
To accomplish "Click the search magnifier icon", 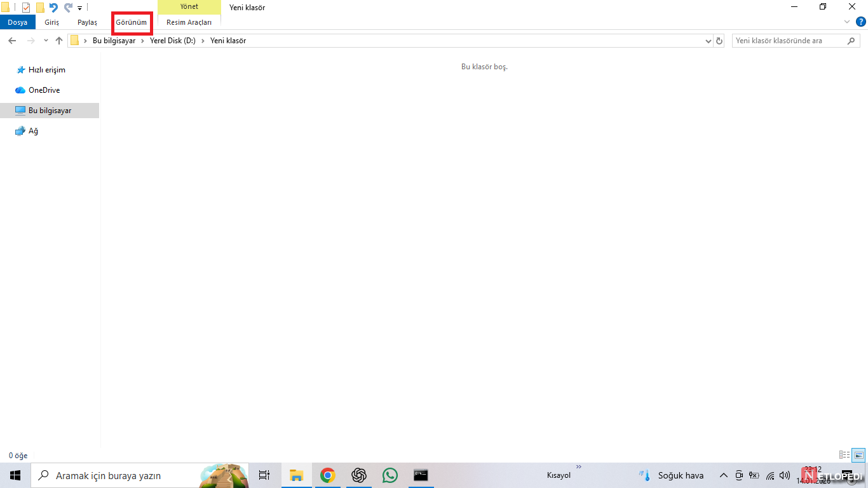I will tap(851, 41).
